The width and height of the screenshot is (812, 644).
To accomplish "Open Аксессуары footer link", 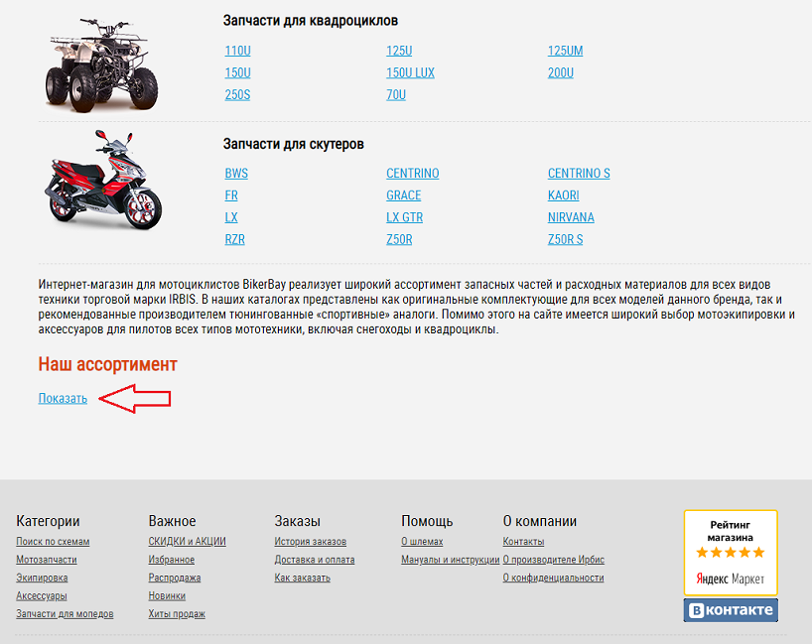I will [42, 595].
